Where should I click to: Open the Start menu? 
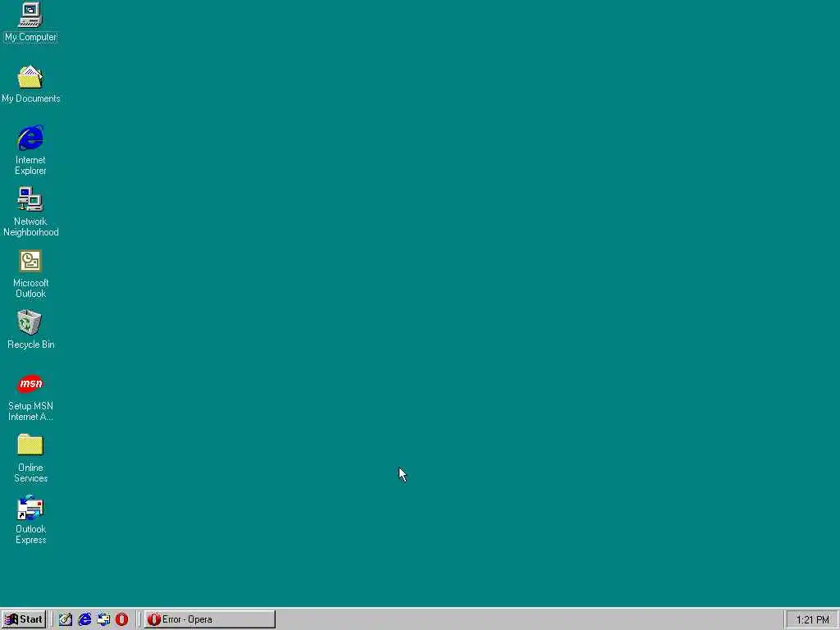[x=24, y=619]
